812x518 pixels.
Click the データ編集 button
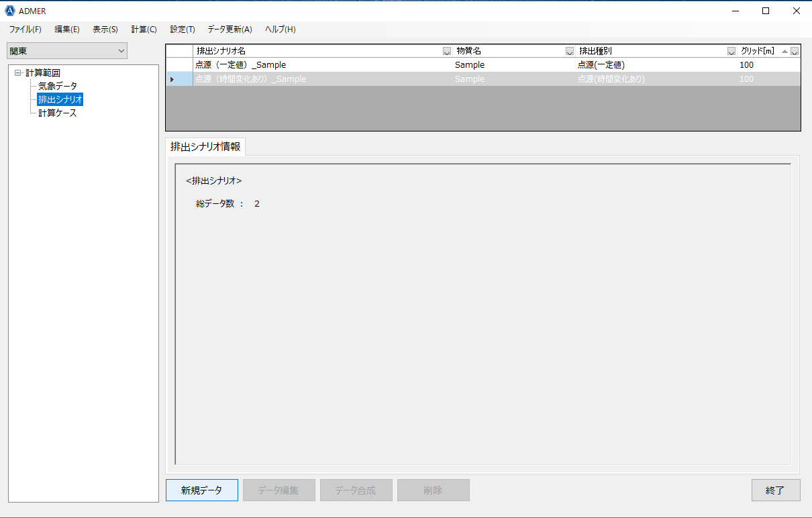(279, 490)
